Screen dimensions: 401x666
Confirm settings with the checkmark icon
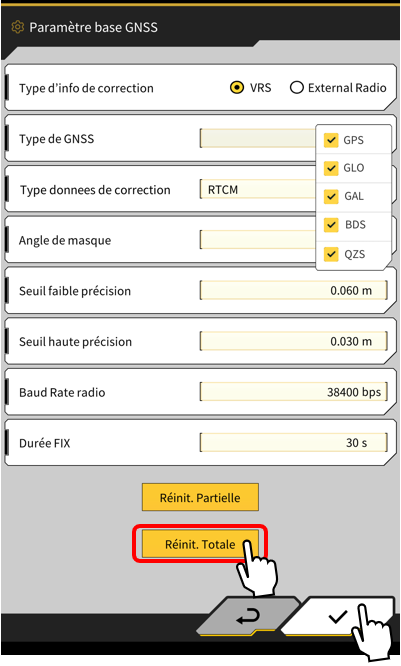point(339,617)
